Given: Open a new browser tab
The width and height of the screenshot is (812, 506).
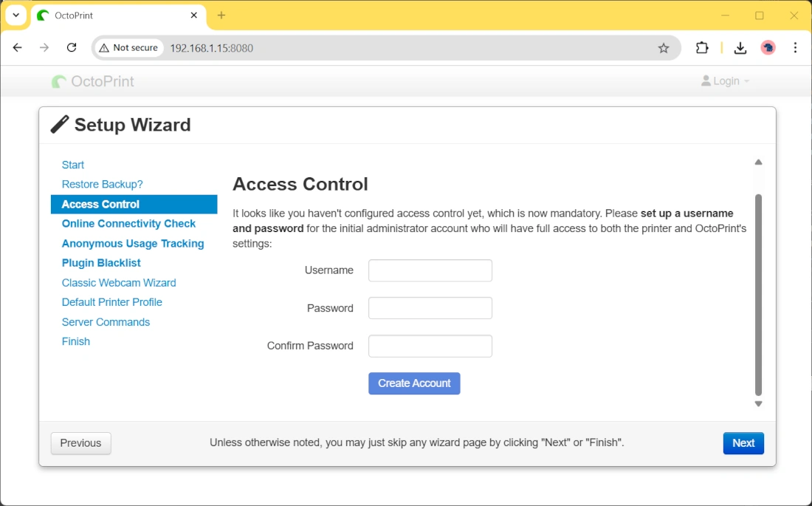Looking at the screenshot, I should (221, 16).
